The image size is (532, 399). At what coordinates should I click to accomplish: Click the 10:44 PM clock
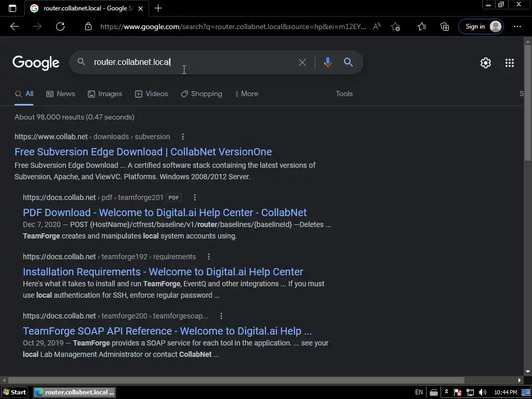click(506, 392)
